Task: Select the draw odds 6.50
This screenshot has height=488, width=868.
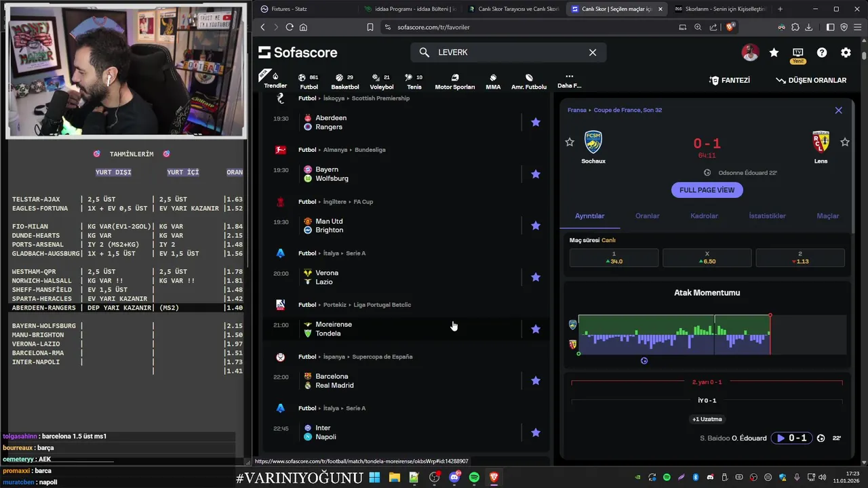Action: pyautogui.click(x=707, y=258)
